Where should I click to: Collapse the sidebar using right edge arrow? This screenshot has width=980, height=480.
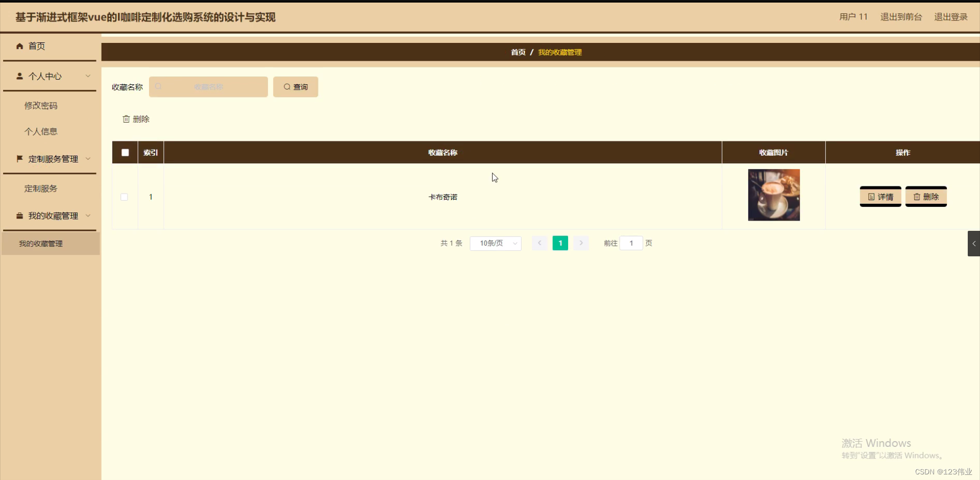click(974, 244)
